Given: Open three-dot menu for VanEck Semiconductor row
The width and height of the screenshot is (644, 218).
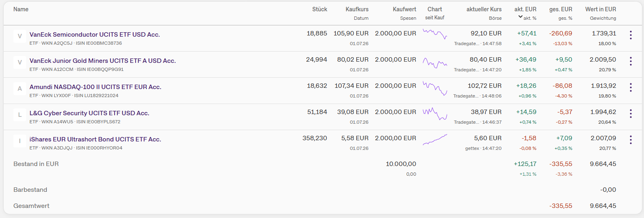Looking at the screenshot, I should pyautogui.click(x=630, y=35).
